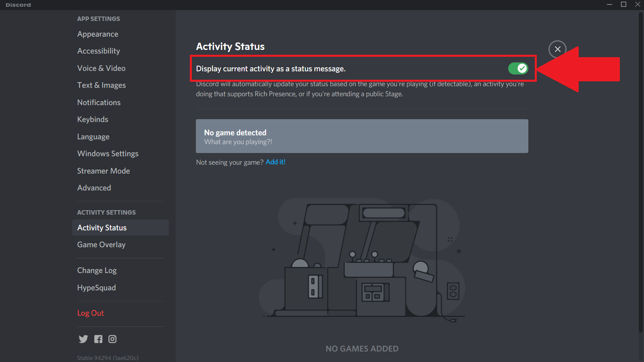This screenshot has height=362, width=644.
Task: Click the Instagram icon
Action: 112,339
